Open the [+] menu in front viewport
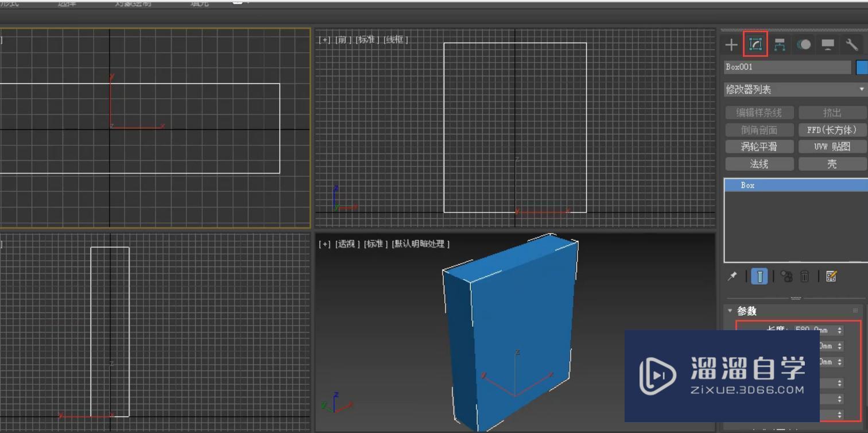 [324, 40]
